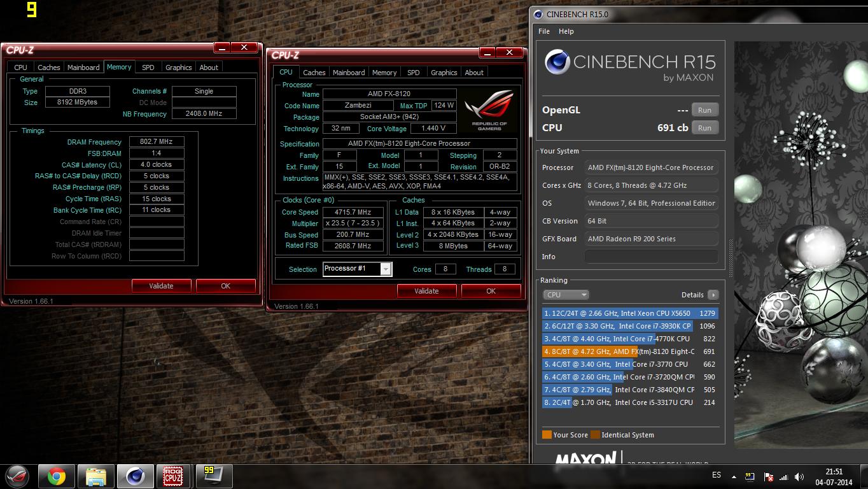This screenshot has height=489, width=868.
Task: Click the Info input field in Cinebench
Action: [x=651, y=257]
